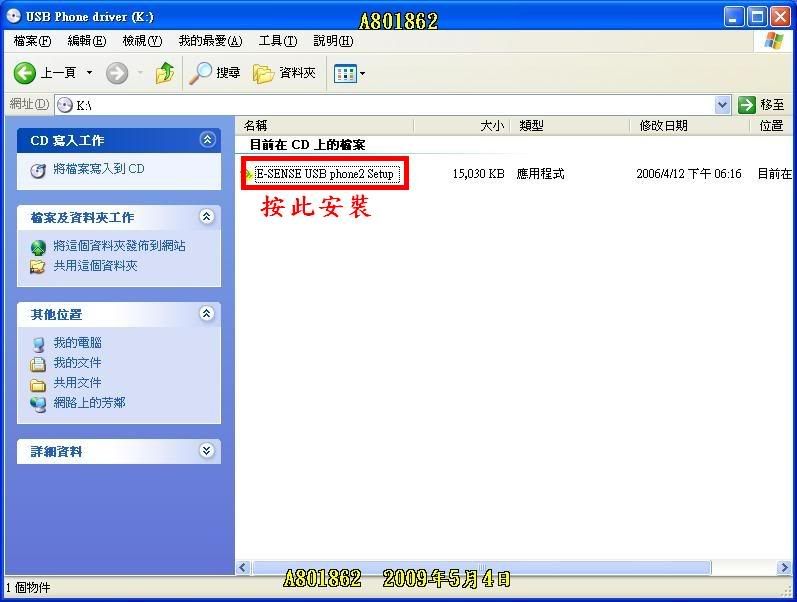Click the horizontal scrollbar right arrow
Screen dimensions: 797x602
[x=783, y=567]
